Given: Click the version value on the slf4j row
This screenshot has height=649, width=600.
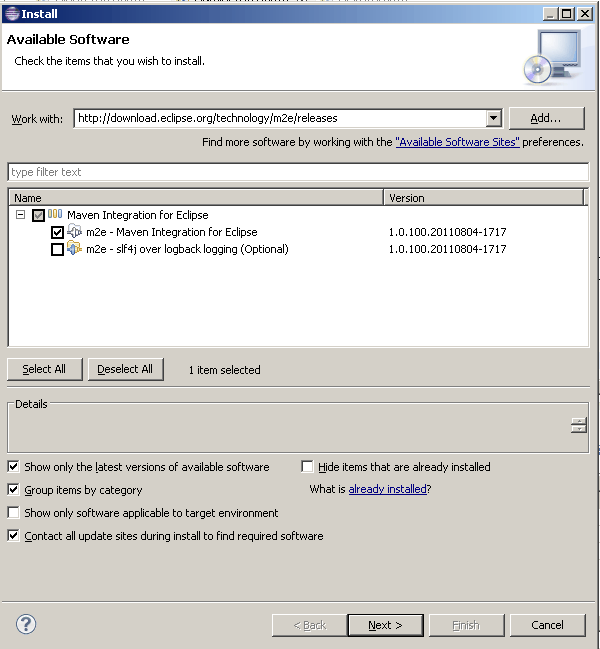Looking at the screenshot, I should [447, 249].
